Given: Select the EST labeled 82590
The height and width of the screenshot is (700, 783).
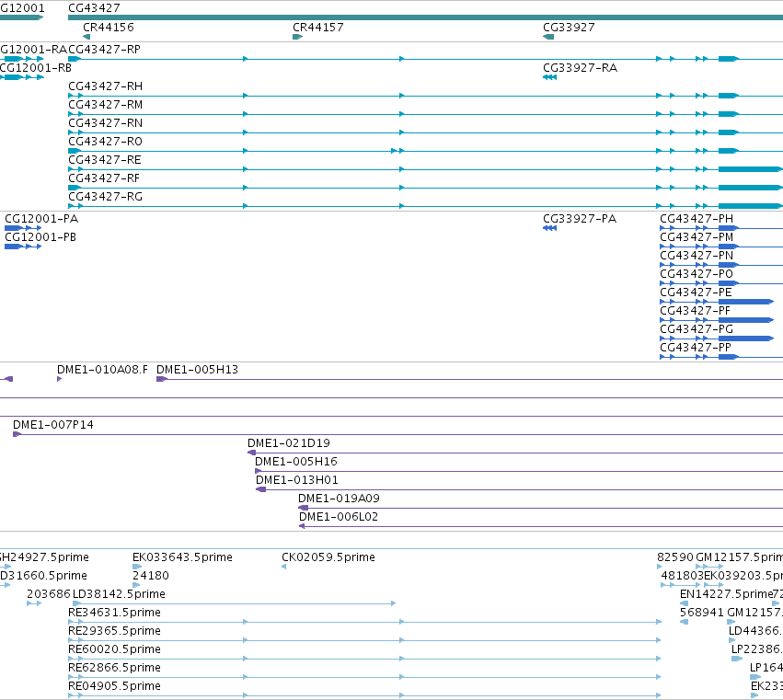Looking at the screenshot, I should coord(675,557).
